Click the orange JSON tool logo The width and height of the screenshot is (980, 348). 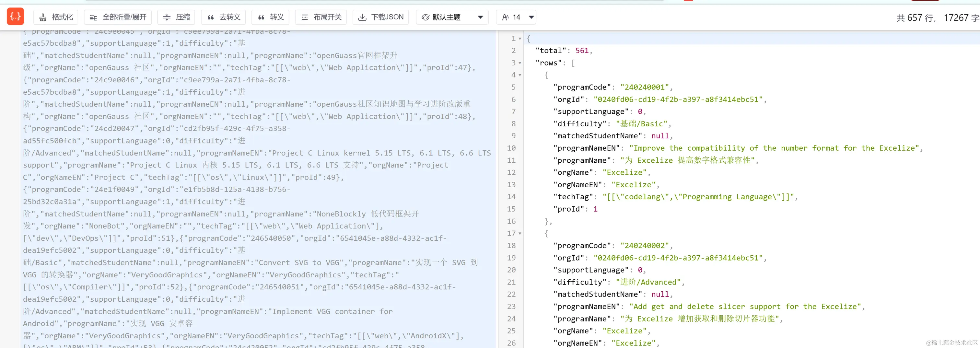[15, 17]
